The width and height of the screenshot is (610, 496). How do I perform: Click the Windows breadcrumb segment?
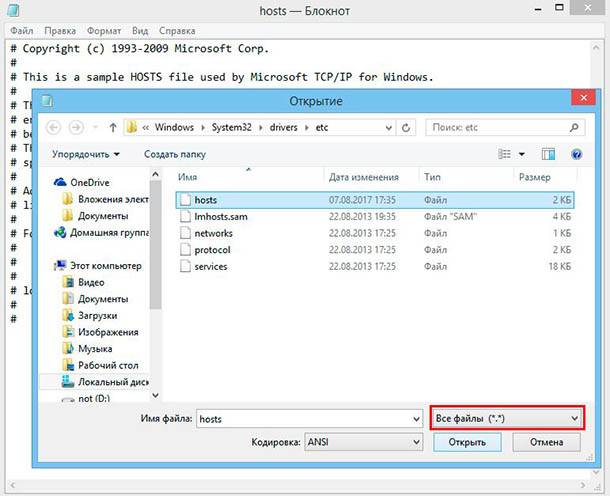pos(174,128)
